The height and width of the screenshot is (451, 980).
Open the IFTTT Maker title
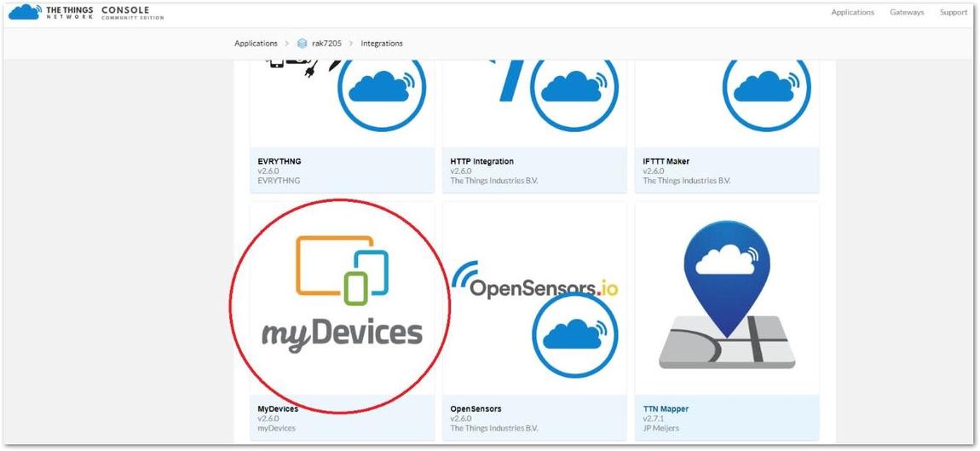[666, 161]
